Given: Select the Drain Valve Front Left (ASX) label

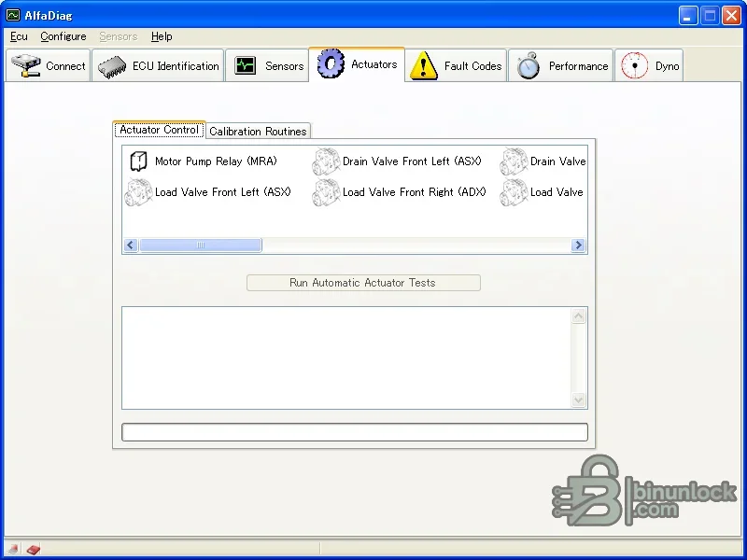Looking at the screenshot, I should coord(412,161).
